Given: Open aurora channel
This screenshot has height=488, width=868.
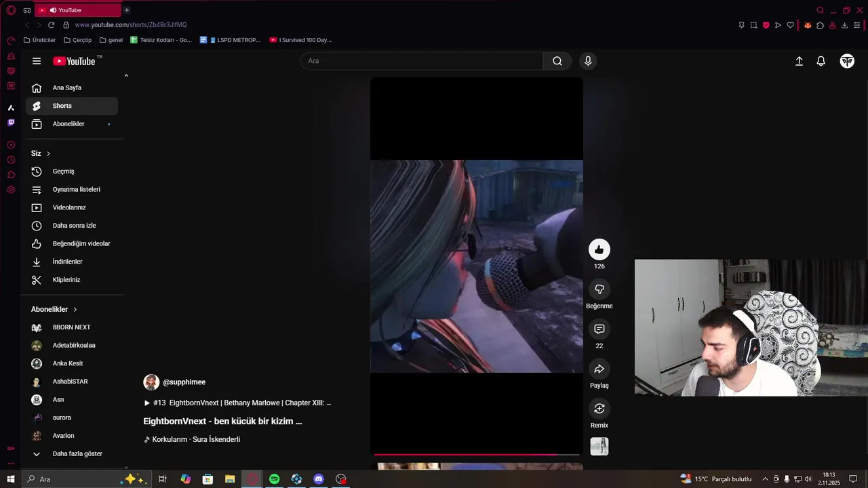Looking at the screenshot, I should click(x=72, y=418).
